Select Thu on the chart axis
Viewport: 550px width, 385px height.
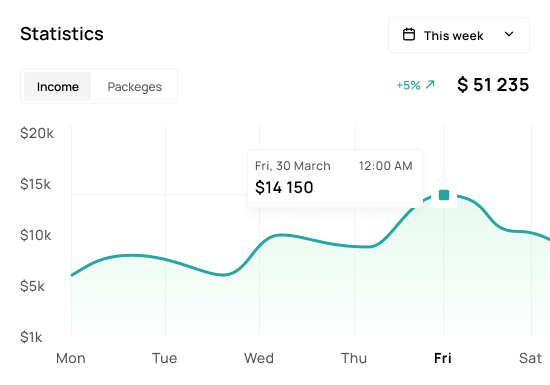pyautogui.click(x=354, y=358)
